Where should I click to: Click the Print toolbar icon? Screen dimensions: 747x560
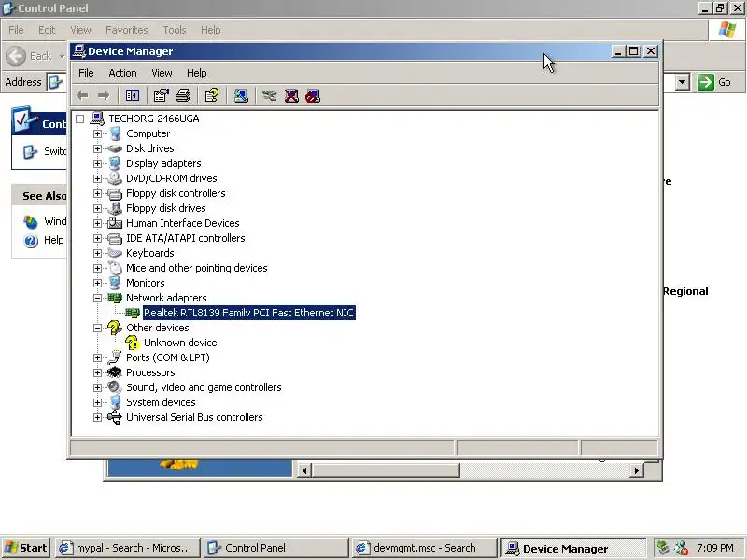tap(183, 96)
